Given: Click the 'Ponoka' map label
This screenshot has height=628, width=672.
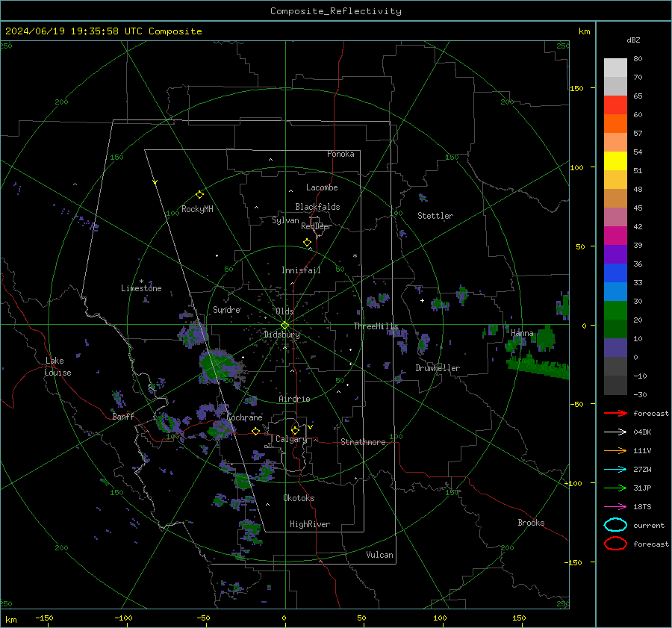Looking at the screenshot, I should pyautogui.click(x=340, y=154).
